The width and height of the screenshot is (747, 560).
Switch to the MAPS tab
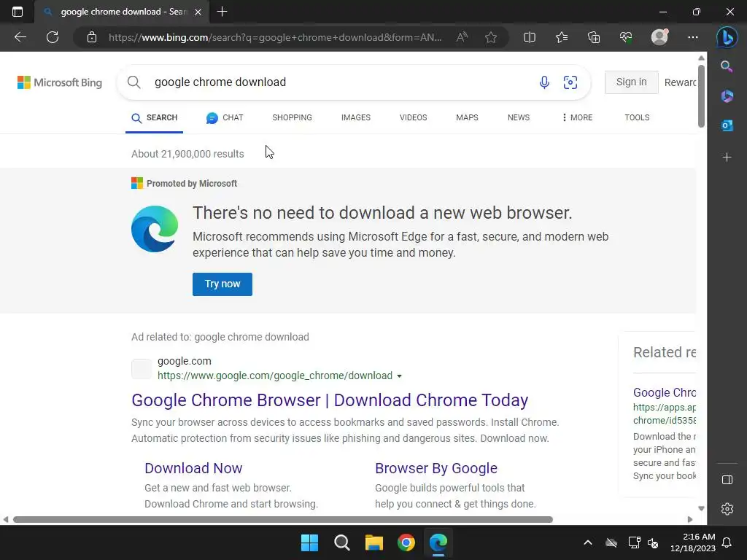point(467,117)
